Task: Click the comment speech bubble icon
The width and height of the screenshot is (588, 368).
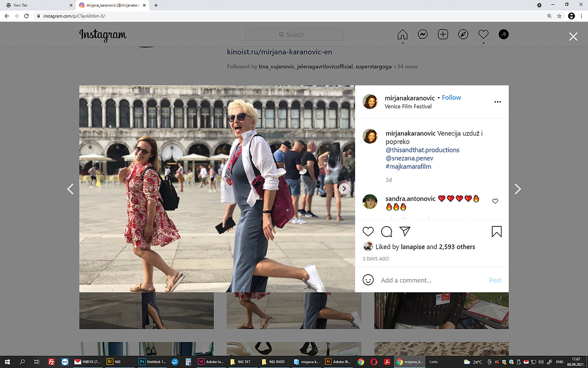Action: pyautogui.click(x=386, y=232)
